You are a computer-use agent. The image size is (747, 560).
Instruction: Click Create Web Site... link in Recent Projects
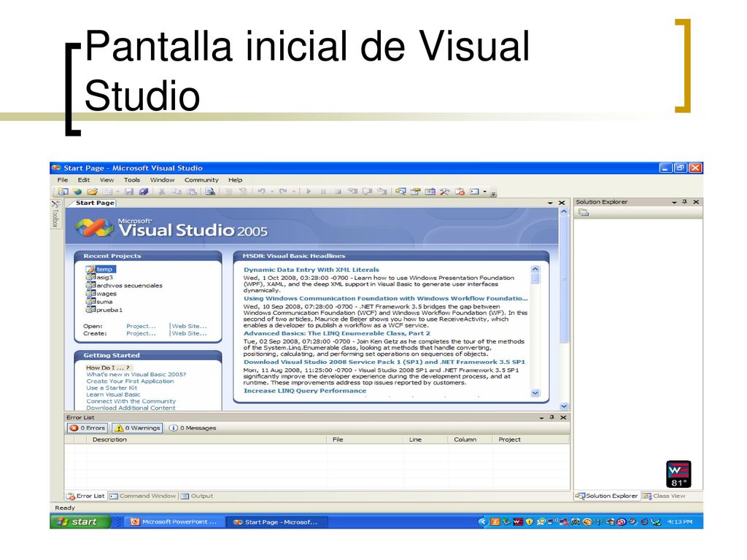pos(189,333)
